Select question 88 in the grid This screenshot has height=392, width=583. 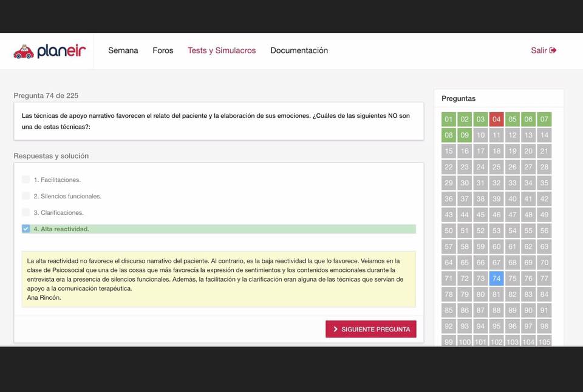coord(496,310)
